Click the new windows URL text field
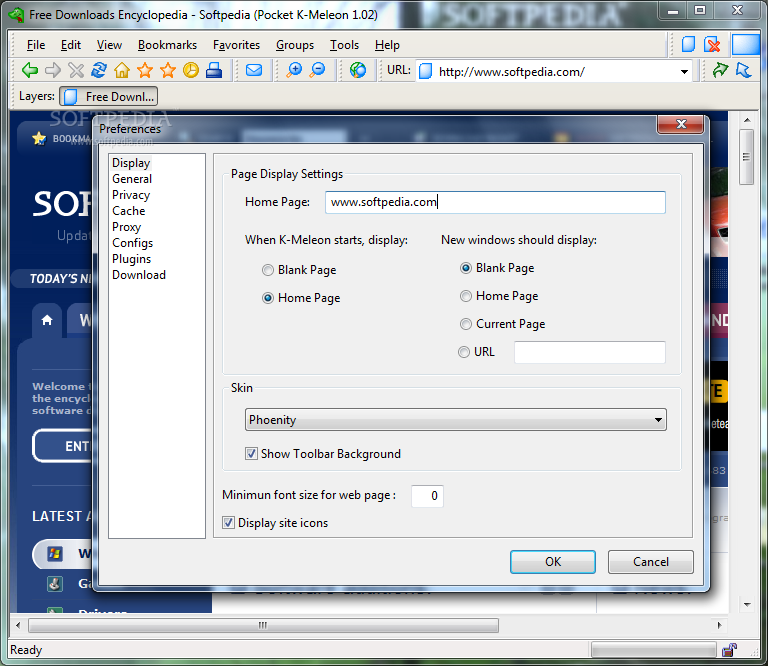This screenshot has width=768, height=666. coord(590,352)
